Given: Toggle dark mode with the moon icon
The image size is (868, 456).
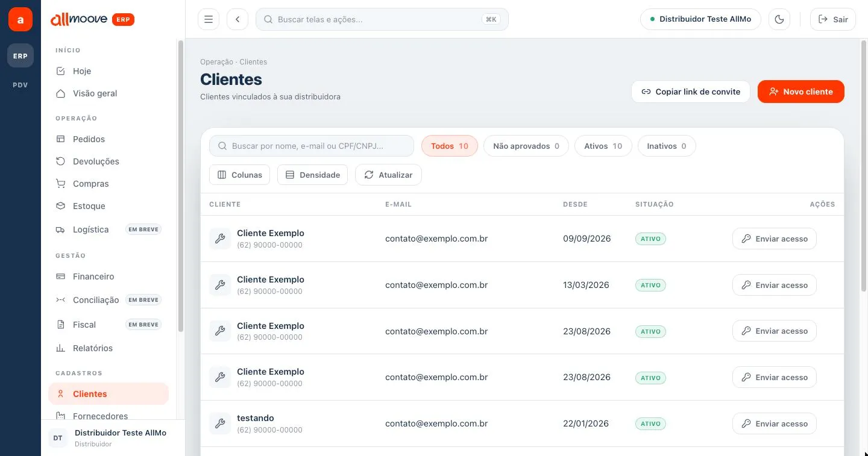Looking at the screenshot, I should point(779,19).
